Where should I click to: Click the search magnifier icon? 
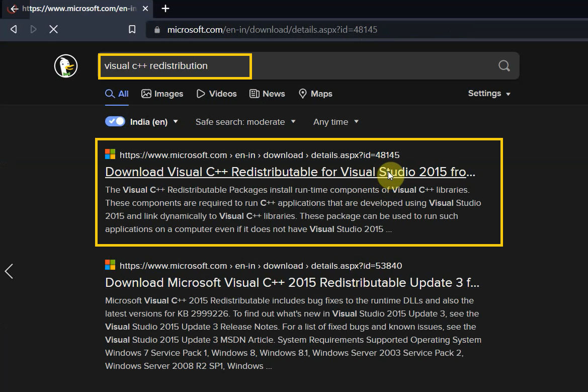503,65
